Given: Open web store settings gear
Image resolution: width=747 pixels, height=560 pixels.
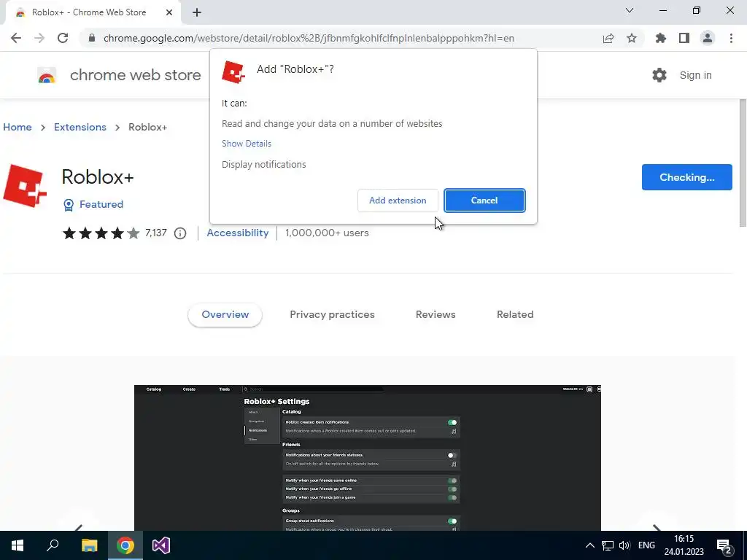Looking at the screenshot, I should [x=659, y=75].
